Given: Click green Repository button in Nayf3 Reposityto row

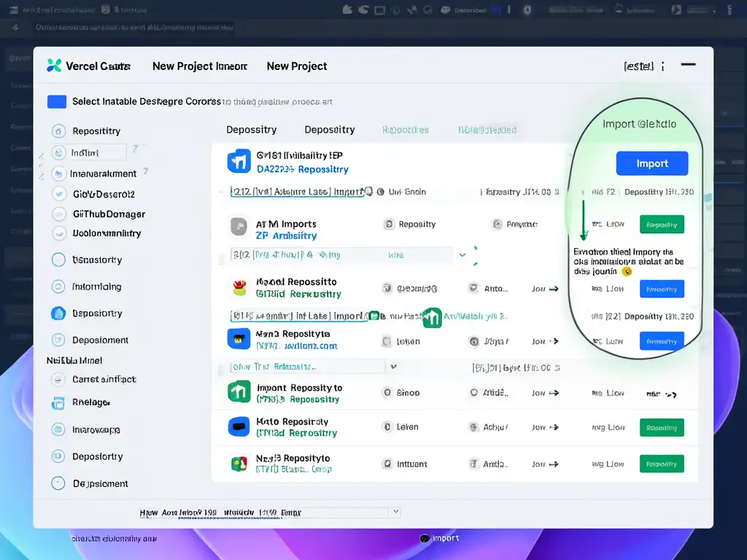Looking at the screenshot, I should pos(662,464).
